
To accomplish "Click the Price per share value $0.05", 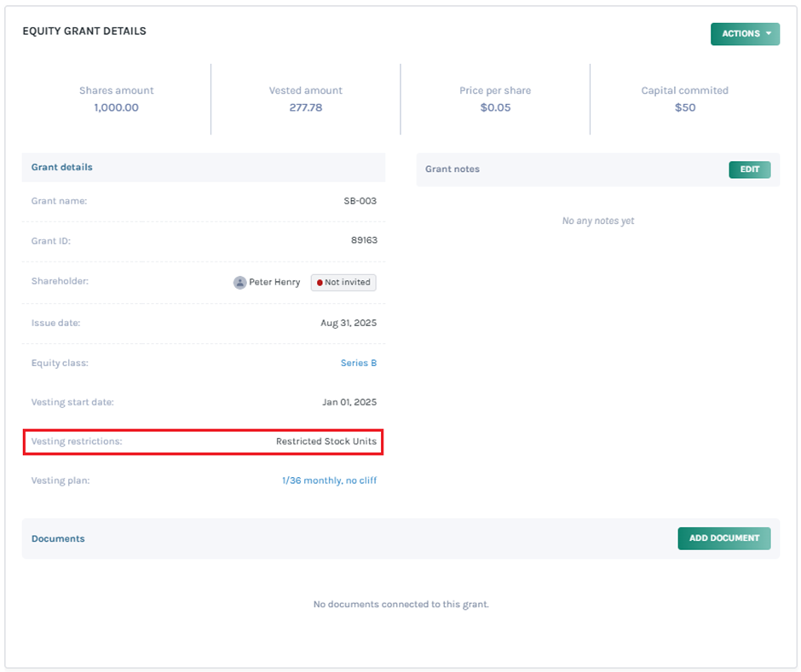I will (x=495, y=107).
